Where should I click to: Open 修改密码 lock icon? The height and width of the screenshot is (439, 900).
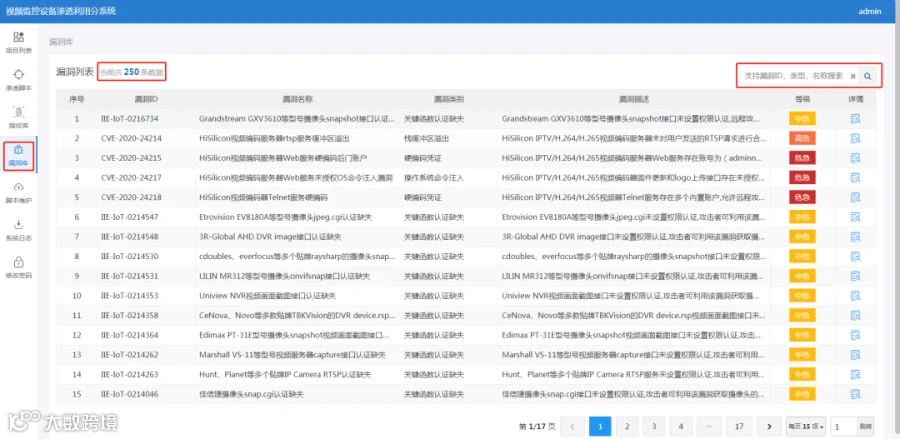[x=18, y=262]
